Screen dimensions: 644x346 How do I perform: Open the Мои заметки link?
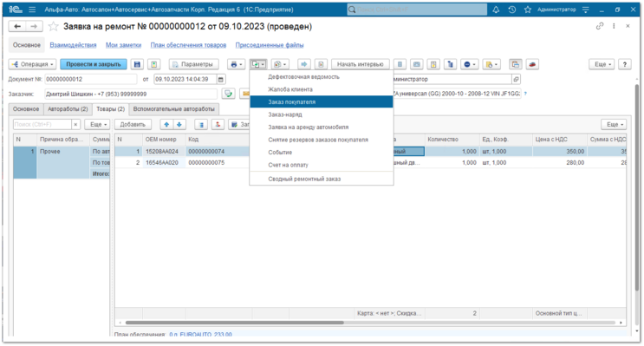pos(124,45)
